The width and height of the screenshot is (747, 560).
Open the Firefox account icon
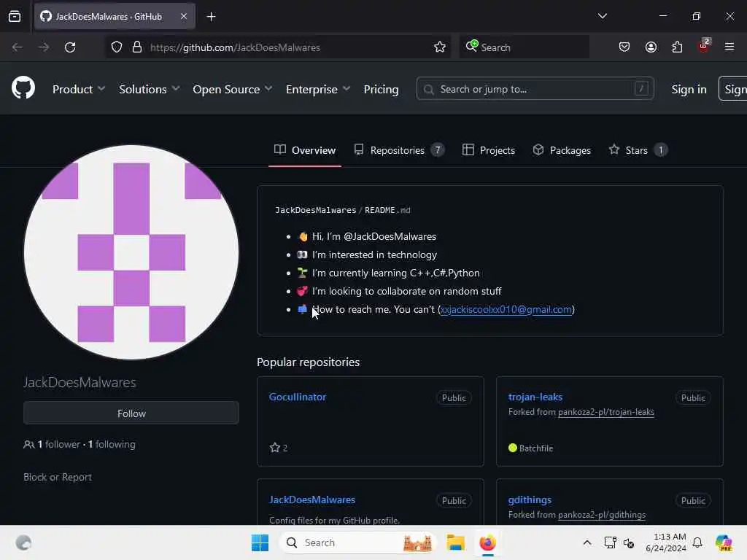click(651, 47)
